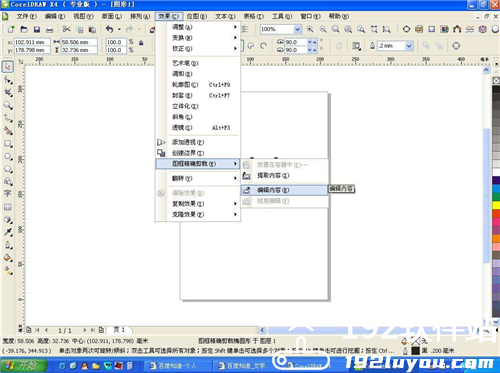Open the 文件 (F) menu
This screenshot has width=500, height=373.
coord(27,16)
